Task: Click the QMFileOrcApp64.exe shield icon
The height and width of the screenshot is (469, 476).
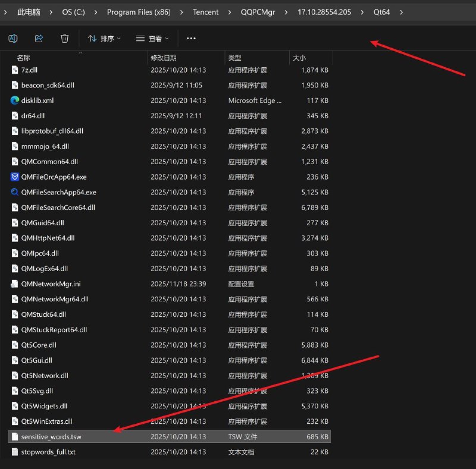Action: pyautogui.click(x=15, y=177)
